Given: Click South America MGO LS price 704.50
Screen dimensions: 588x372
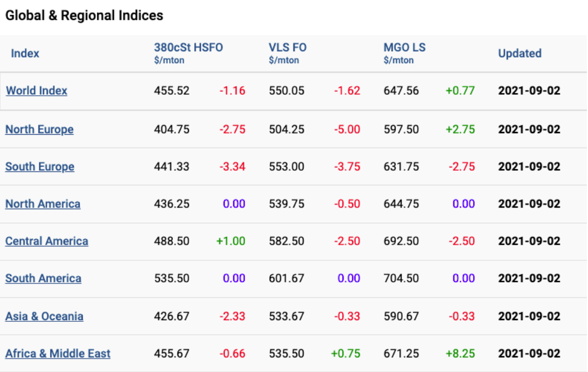Looking at the screenshot, I should (x=401, y=278).
